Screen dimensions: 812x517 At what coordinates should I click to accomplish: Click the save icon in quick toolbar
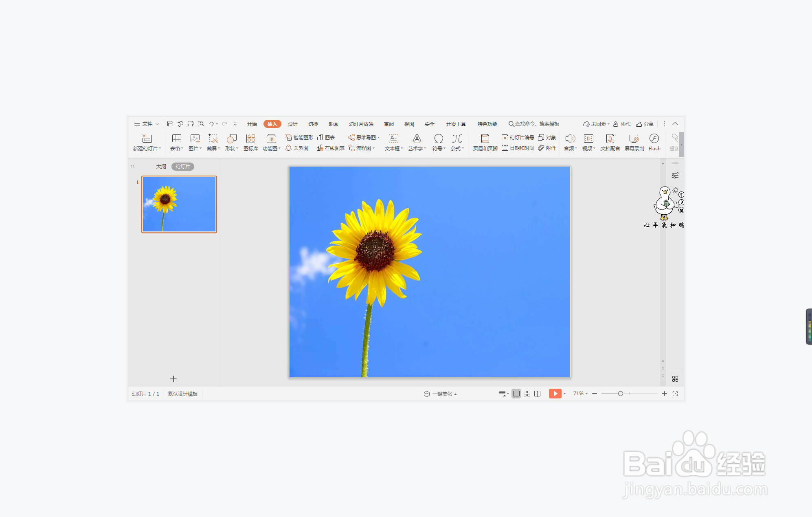[170, 124]
